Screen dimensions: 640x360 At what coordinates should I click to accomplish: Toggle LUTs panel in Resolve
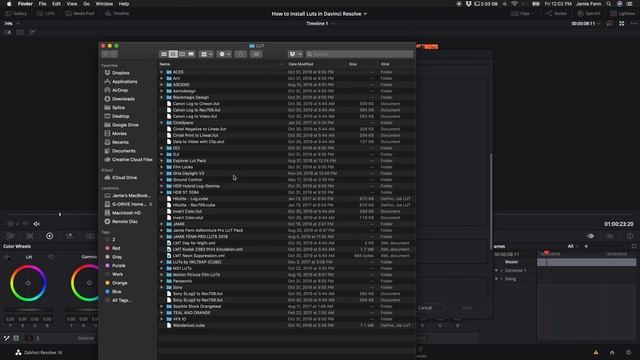[x=46, y=13]
